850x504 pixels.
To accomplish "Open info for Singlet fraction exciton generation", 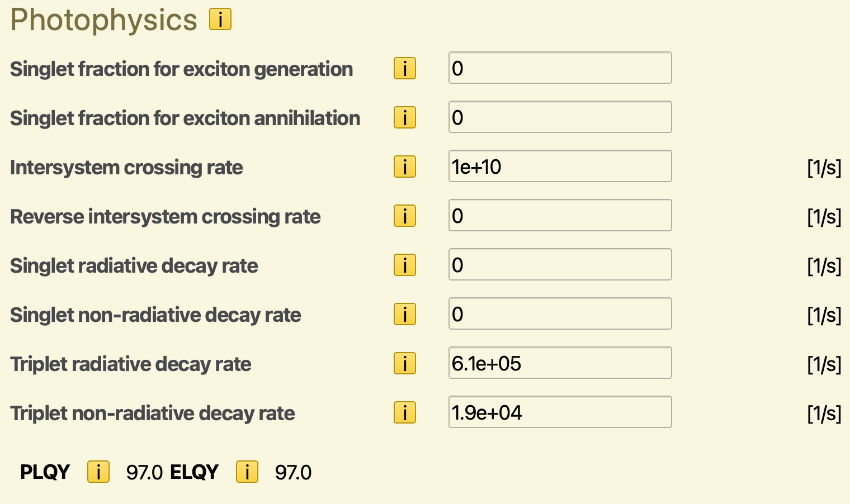I will [x=404, y=69].
